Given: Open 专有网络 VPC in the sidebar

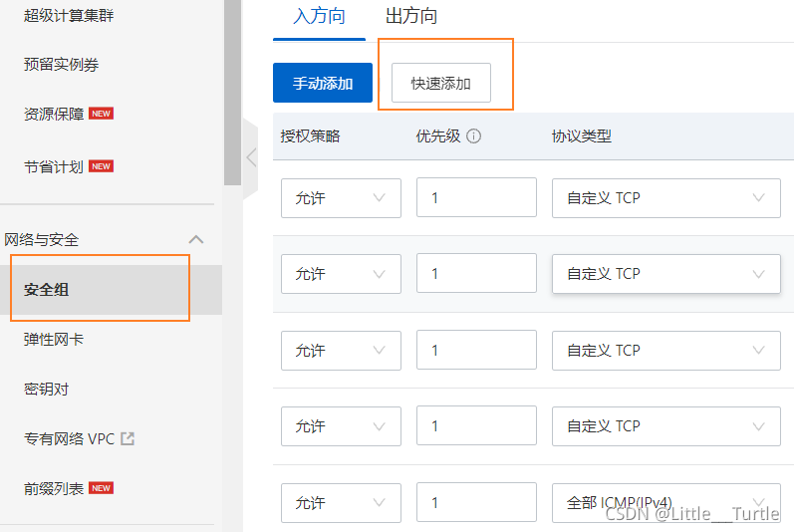Looking at the screenshot, I should [x=69, y=438].
